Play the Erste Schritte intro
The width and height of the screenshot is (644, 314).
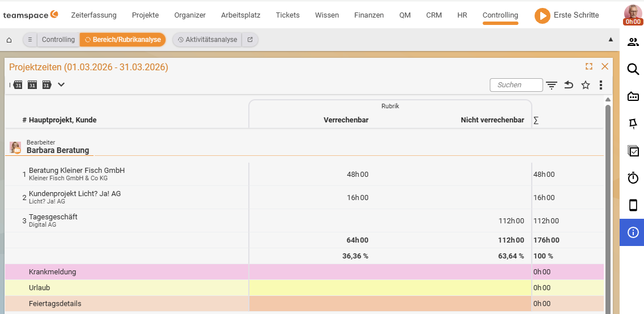542,16
